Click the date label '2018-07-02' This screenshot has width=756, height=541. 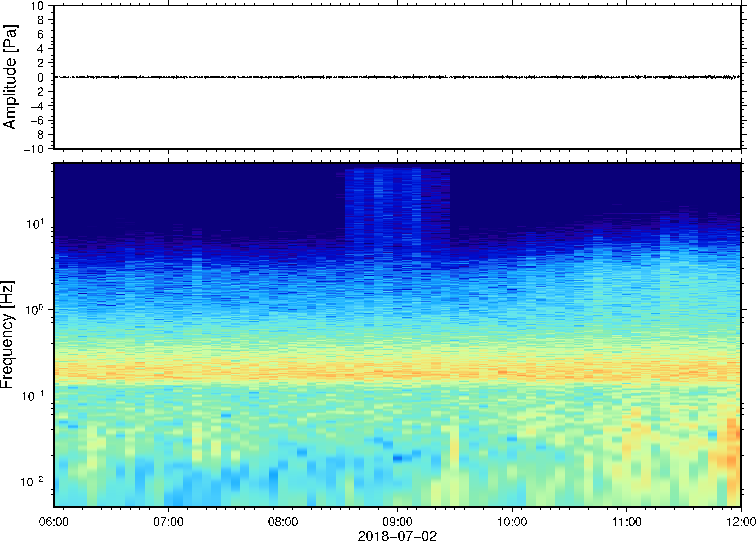pos(397,536)
